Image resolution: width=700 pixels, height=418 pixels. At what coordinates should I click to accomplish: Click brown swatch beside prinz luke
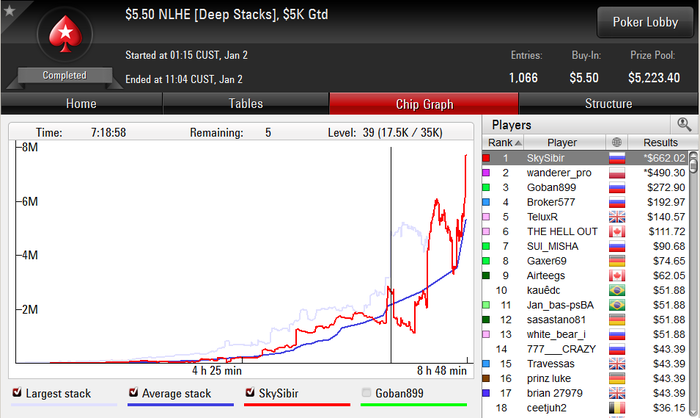point(486,379)
